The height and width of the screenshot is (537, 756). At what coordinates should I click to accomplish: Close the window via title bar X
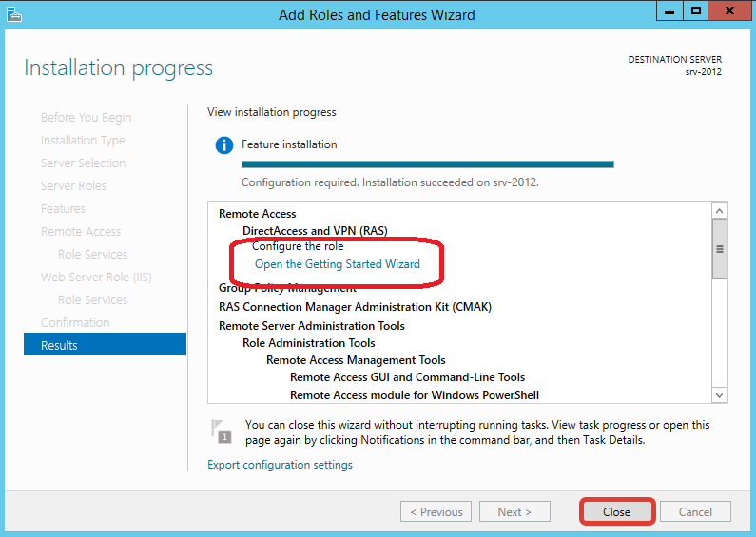729,11
